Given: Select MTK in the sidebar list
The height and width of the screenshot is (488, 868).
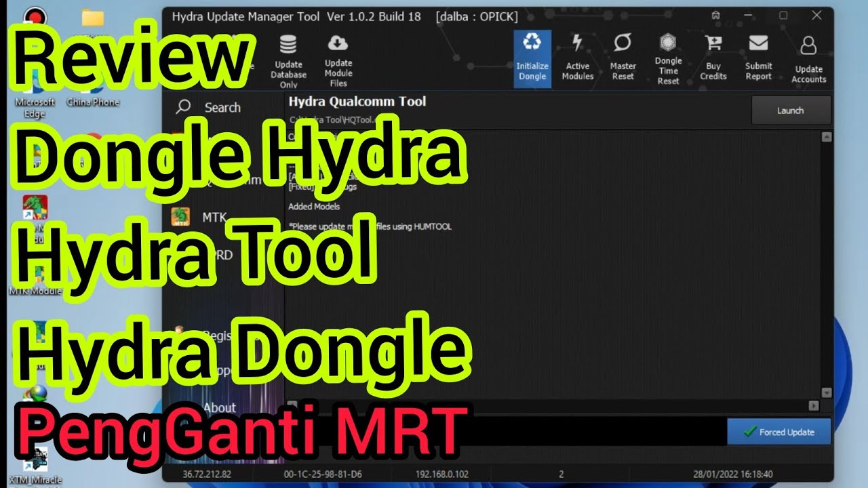Looking at the screenshot, I should [214, 218].
